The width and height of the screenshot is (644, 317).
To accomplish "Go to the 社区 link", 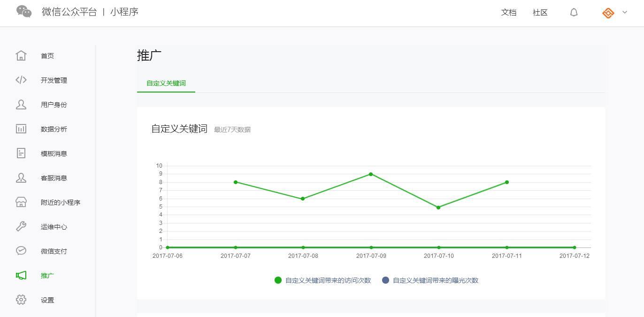I will [540, 13].
